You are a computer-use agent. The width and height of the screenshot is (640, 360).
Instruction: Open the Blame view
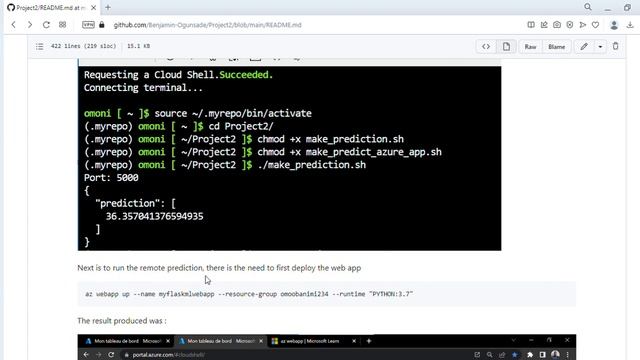(556, 47)
